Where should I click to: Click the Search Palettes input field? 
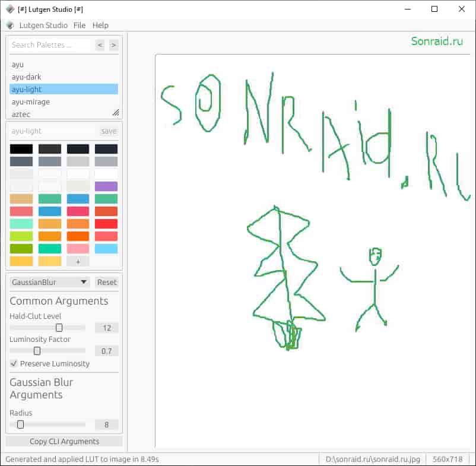pyautogui.click(x=50, y=45)
